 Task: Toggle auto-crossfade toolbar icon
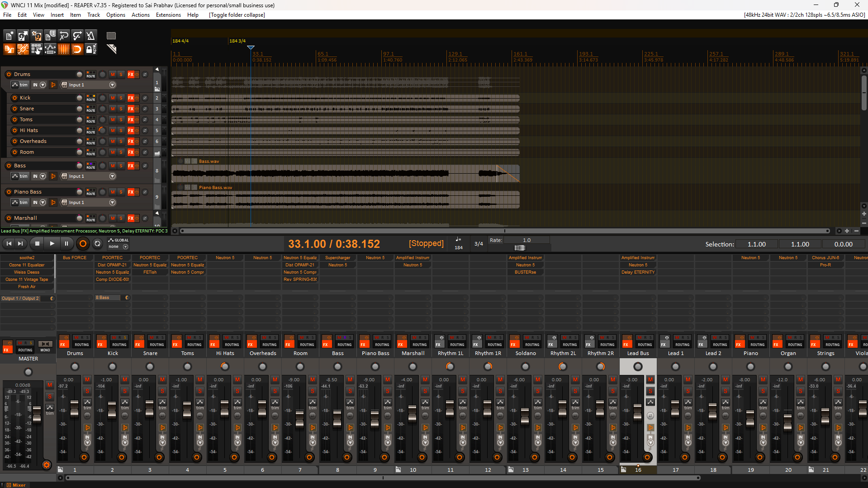click(9, 49)
